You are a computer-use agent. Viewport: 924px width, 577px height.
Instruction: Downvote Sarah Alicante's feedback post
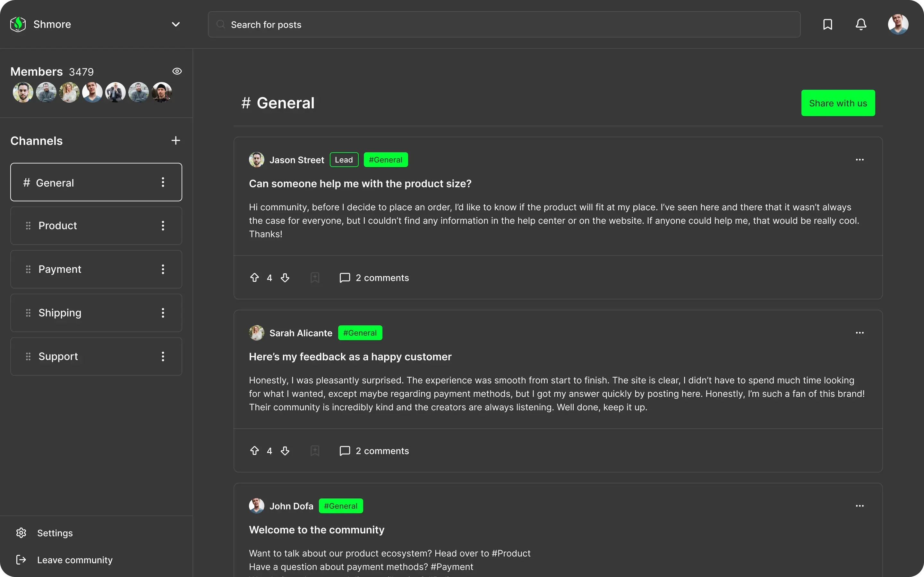pos(285,451)
